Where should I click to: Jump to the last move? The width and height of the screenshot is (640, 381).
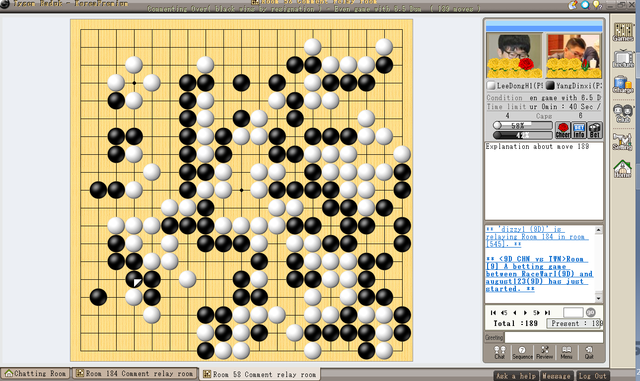[x=547, y=313]
